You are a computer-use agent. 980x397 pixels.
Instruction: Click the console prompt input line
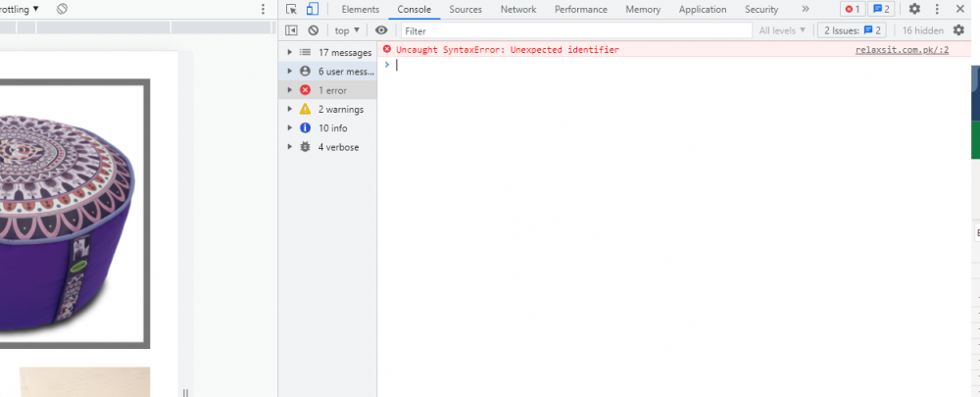(x=678, y=65)
